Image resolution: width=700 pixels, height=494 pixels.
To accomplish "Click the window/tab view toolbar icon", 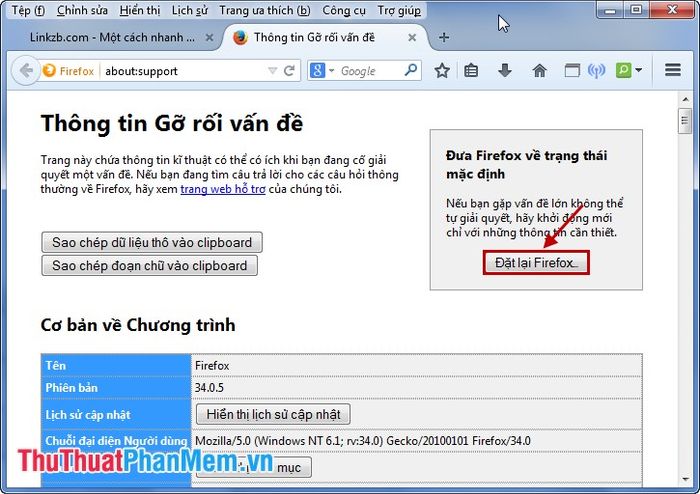I will point(572,71).
